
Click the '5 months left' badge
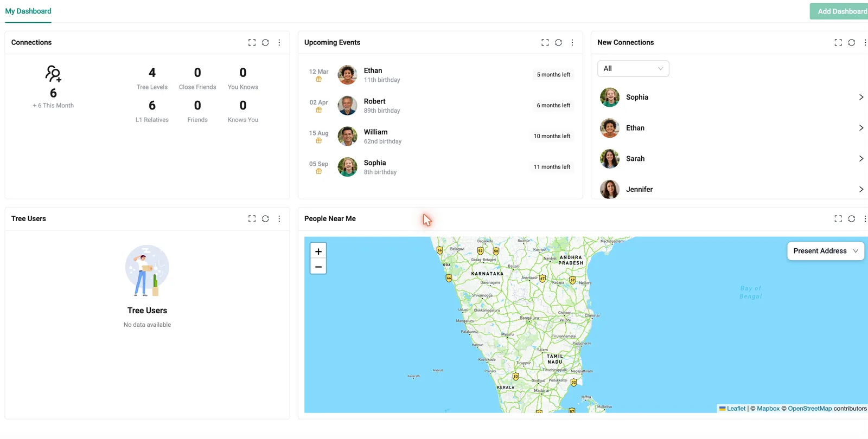553,75
